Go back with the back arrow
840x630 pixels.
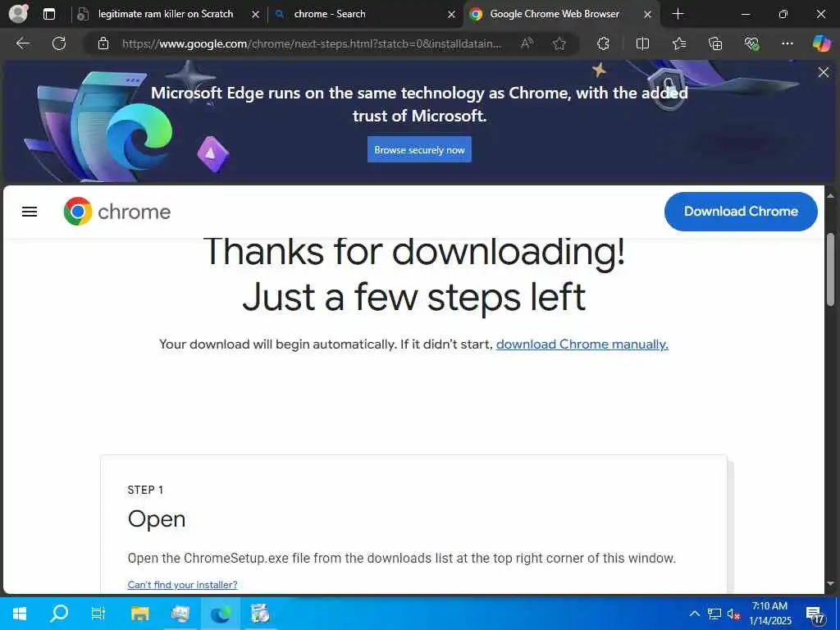click(22, 43)
